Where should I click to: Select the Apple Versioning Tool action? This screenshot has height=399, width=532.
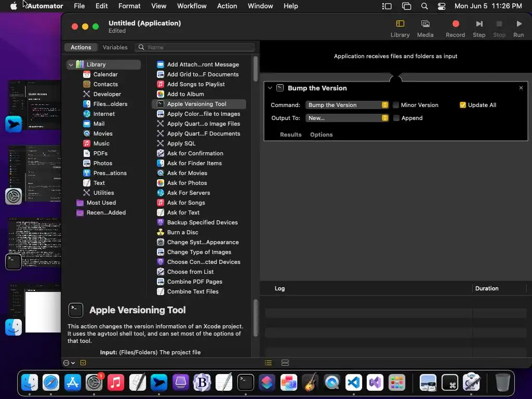199,104
